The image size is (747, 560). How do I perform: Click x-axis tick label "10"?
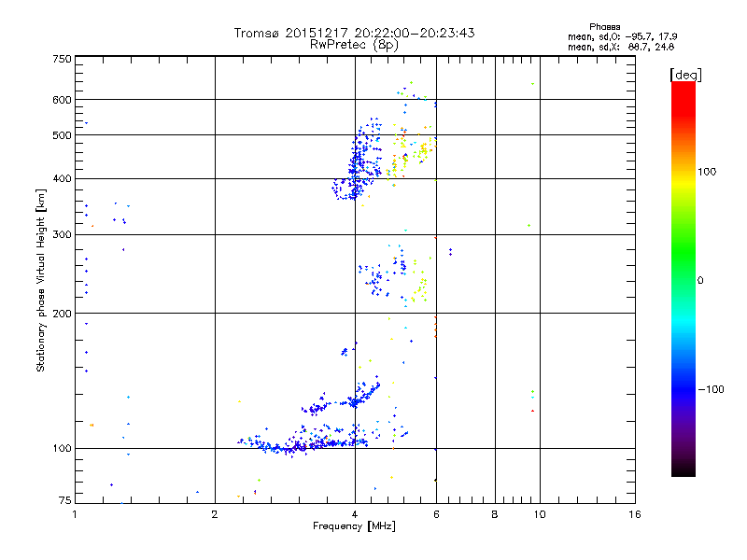click(x=540, y=514)
